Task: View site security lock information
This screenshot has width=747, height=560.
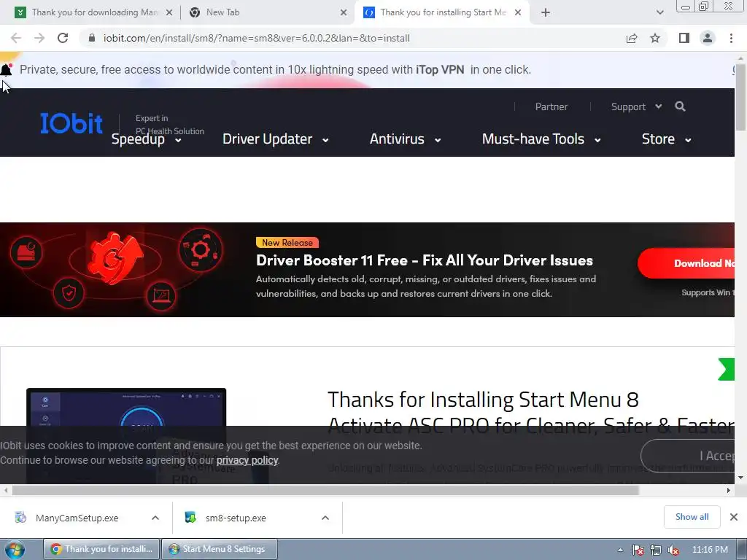Action: coord(92,38)
